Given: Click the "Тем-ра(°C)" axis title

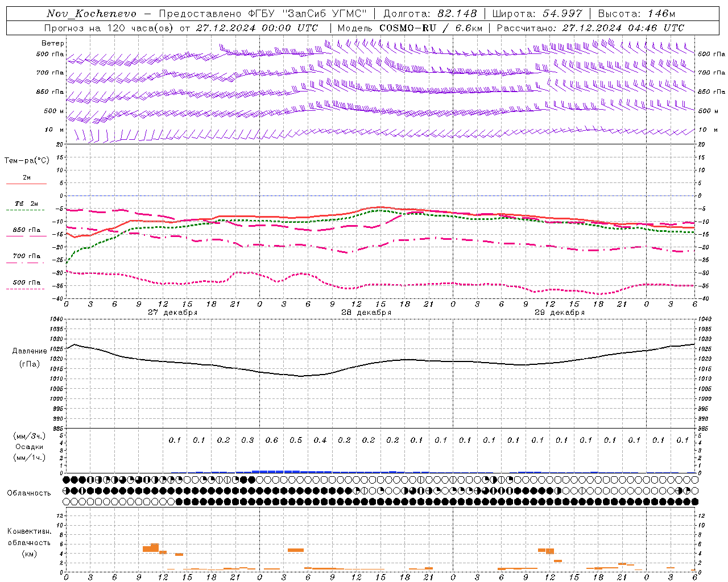Looking at the screenshot, I should pos(27,161).
